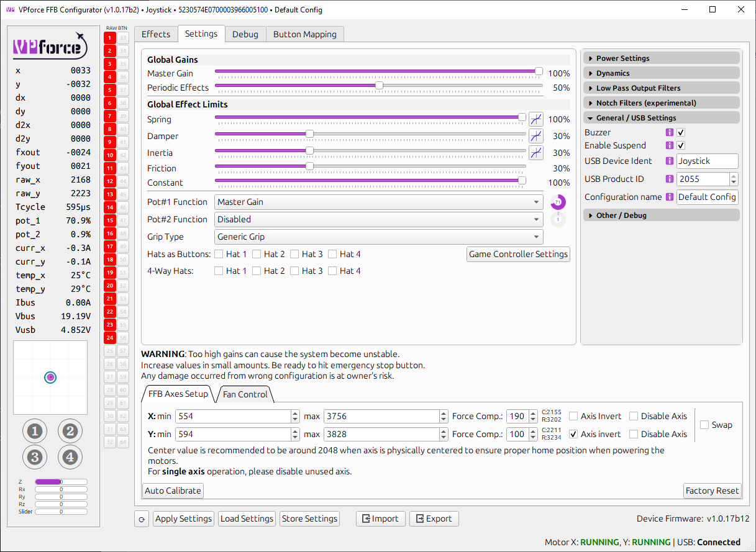Click the USB Product ID info icon
756x552 pixels.
tap(670, 179)
